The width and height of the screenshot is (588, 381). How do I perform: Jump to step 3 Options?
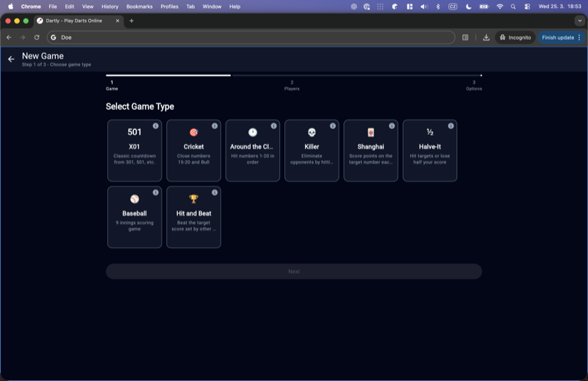click(473, 85)
